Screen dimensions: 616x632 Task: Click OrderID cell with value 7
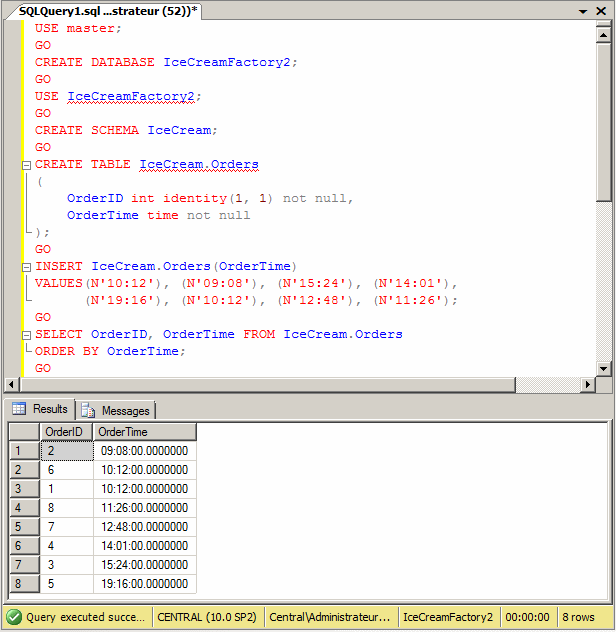[67, 526]
